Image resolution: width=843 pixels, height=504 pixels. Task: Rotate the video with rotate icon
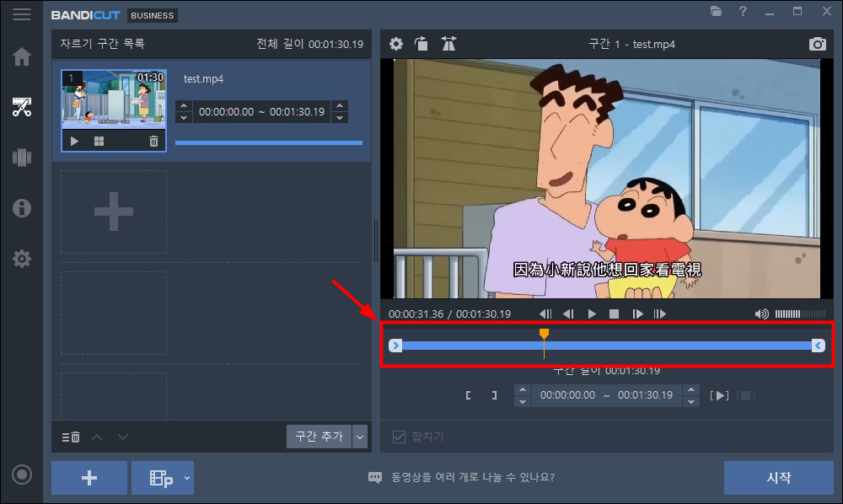point(421,44)
